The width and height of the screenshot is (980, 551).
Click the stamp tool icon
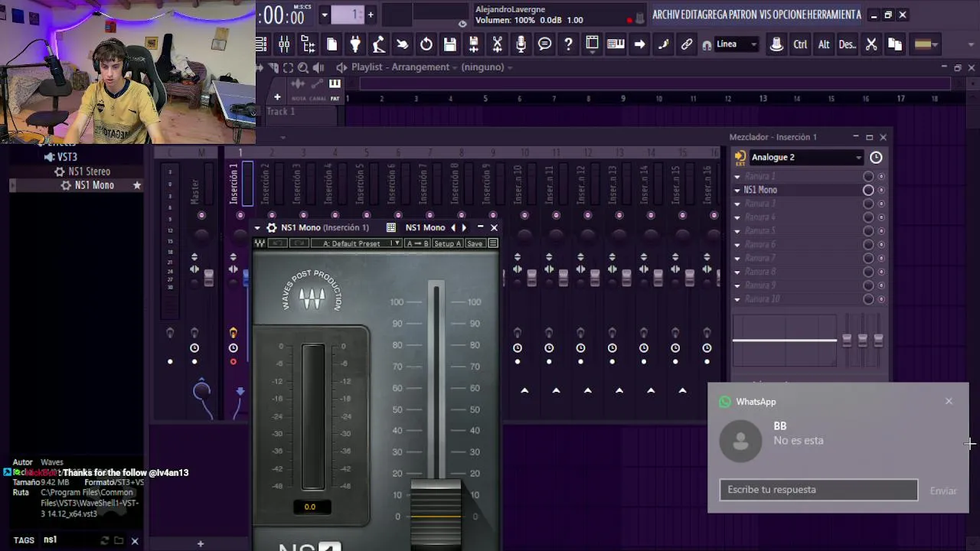[x=776, y=44]
